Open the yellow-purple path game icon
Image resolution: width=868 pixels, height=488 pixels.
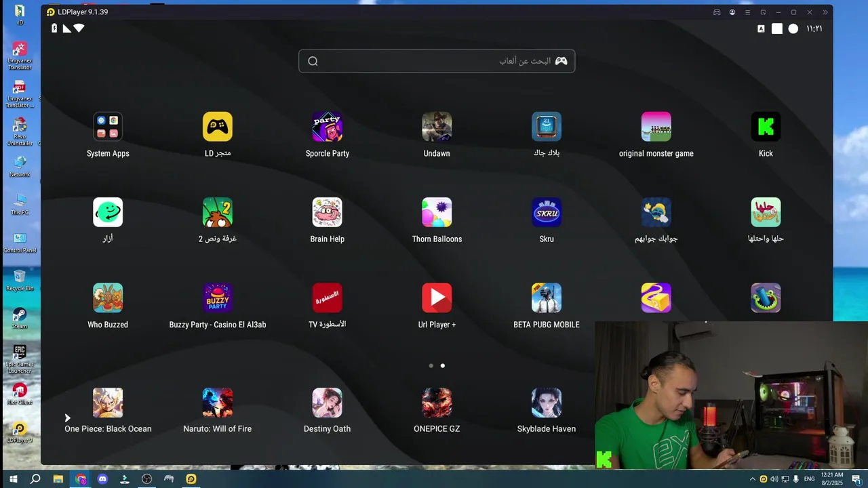(x=656, y=298)
